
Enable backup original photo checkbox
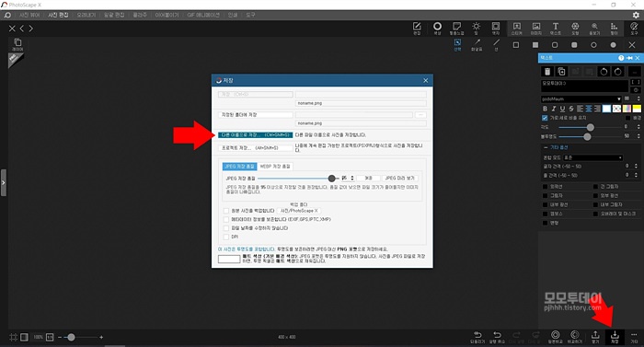pyautogui.click(x=226, y=211)
